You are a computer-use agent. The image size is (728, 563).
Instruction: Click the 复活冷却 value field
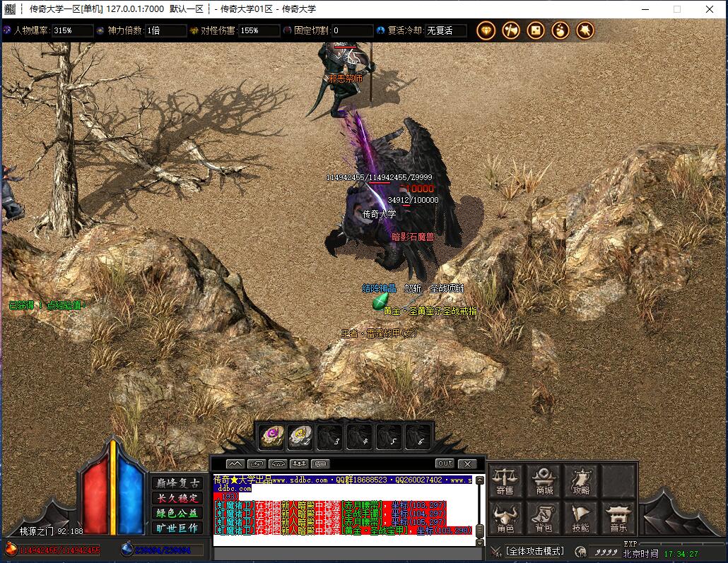click(446, 30)
